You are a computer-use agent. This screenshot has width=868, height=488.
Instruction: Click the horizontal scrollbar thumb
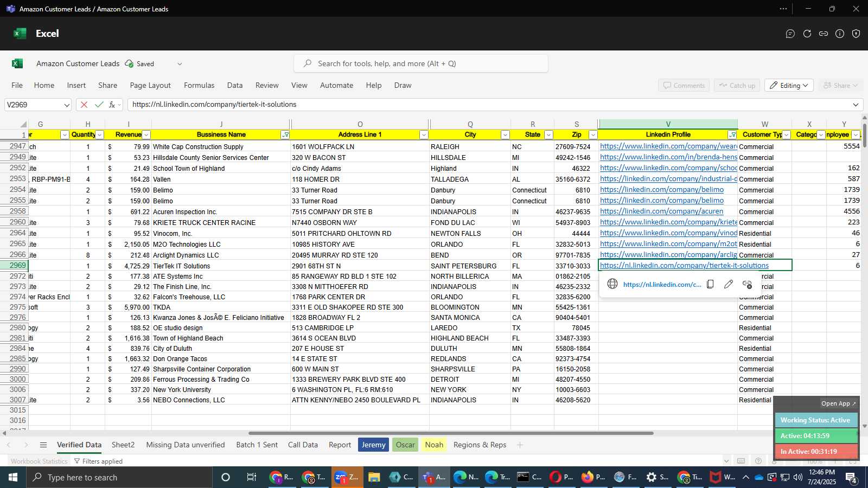(x=451, y=433)
